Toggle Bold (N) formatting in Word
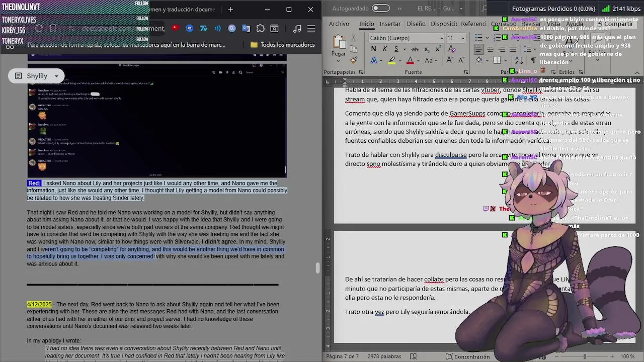 373,49
